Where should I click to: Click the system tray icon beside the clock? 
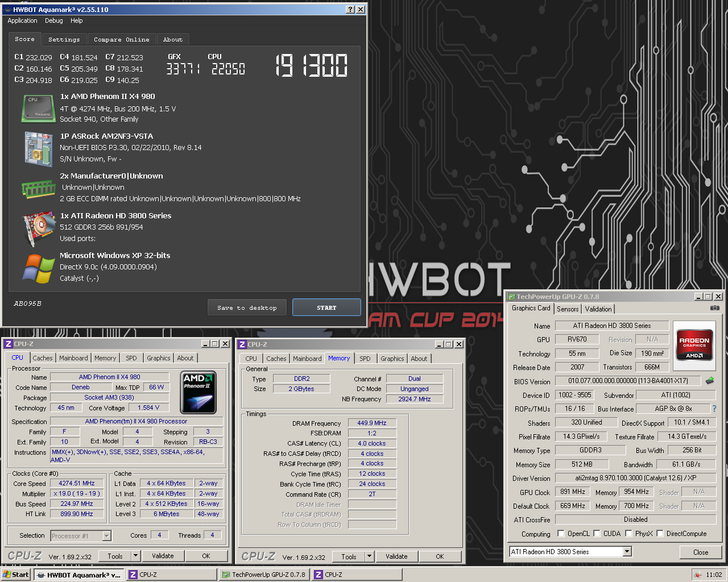click(697, 575)
